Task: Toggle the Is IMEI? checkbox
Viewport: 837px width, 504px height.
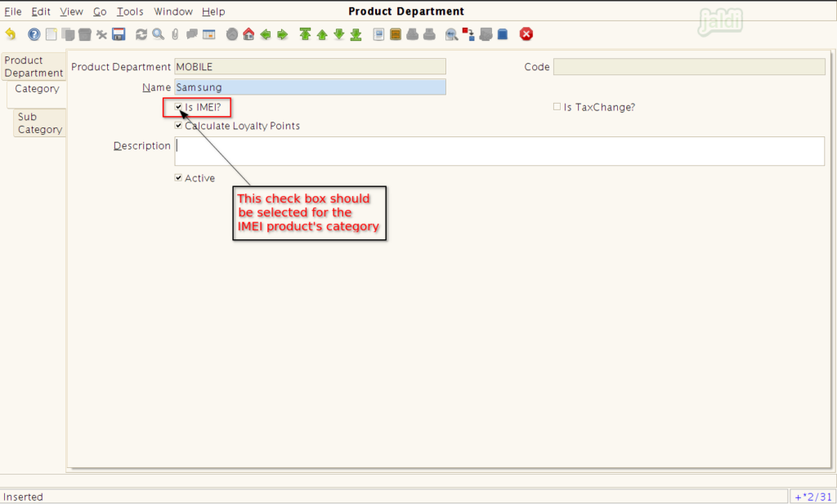Action: click(x=178, y=107)
